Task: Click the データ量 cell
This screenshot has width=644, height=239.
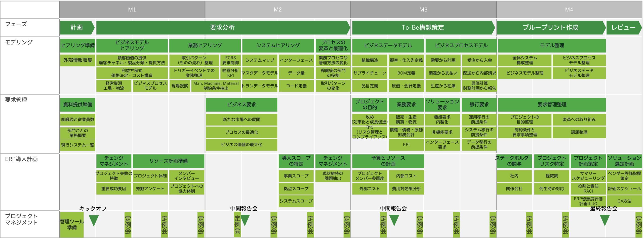Action: click(x=296, y=73)
